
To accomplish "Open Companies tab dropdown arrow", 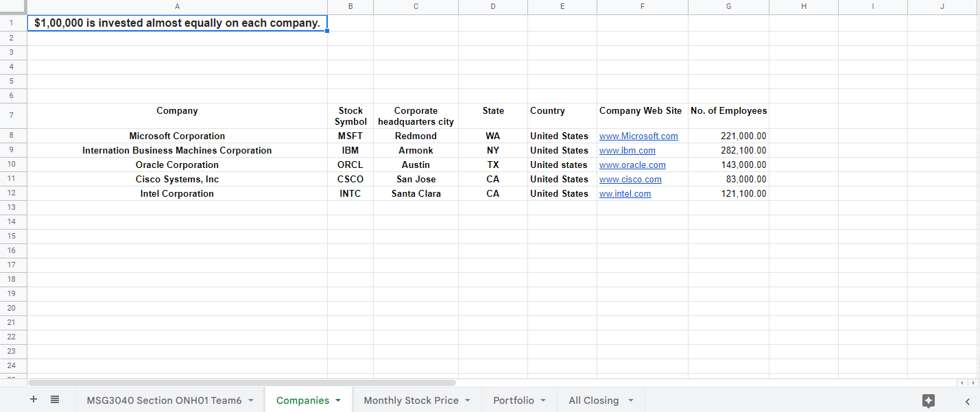I will coord(338,401).
